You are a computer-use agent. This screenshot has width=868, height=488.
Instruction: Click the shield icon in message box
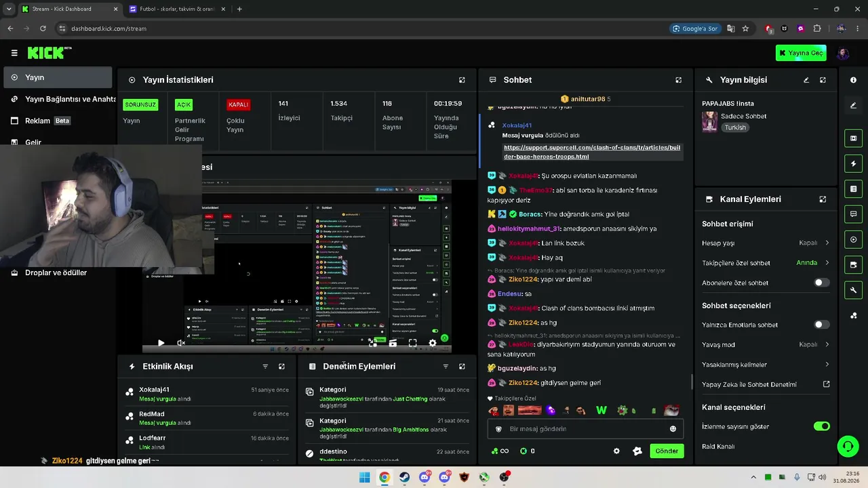pos(499,429)
